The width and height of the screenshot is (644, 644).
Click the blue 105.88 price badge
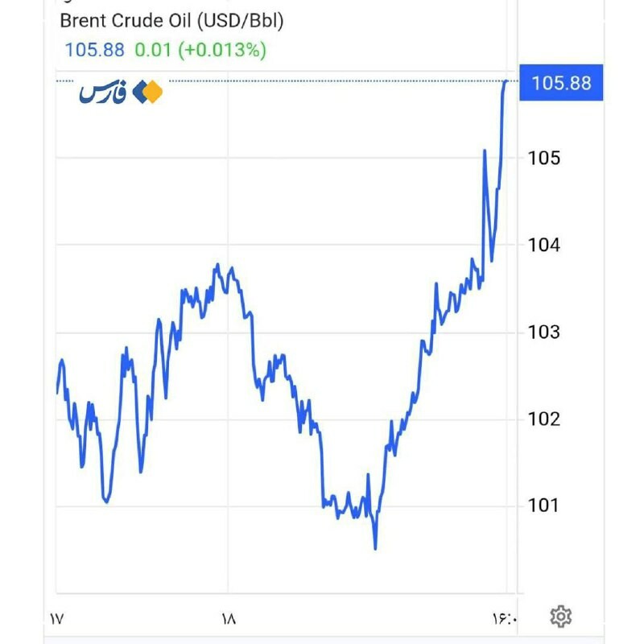click(x=561, y=83)
